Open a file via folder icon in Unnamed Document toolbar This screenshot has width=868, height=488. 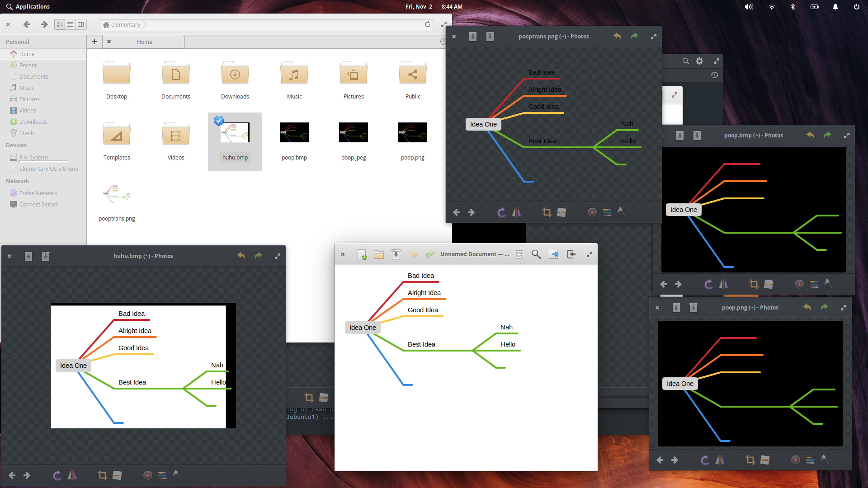[x=379, y=254]
